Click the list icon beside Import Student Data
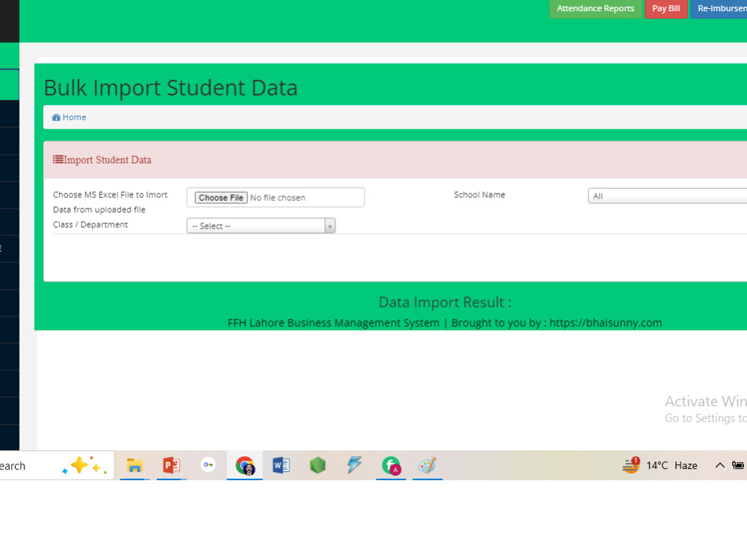 coord(58,160)
